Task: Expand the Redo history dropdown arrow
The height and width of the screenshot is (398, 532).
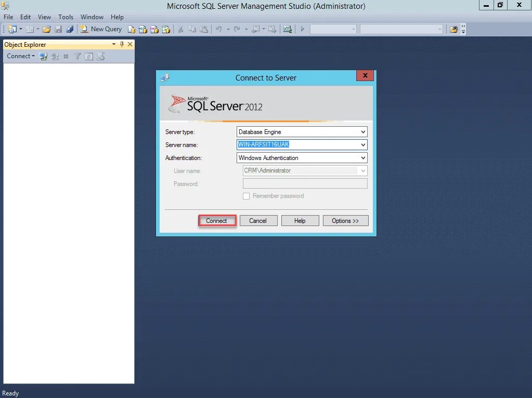Action: (246, 29)
